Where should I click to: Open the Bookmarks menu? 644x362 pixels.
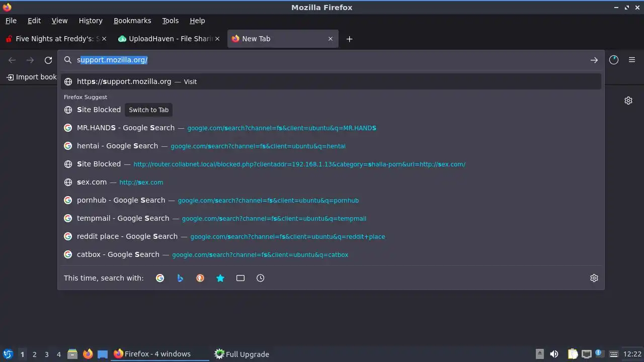pyautogui.click(x=132, y=21)
